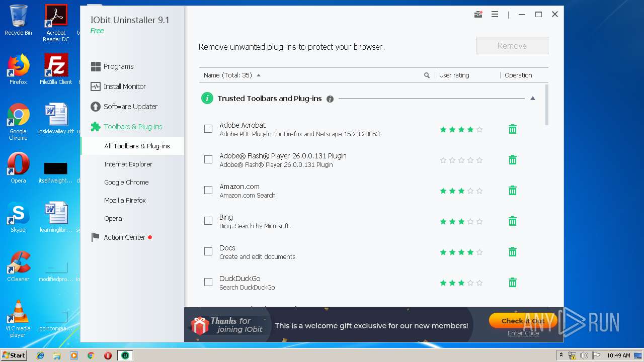This screenshot has height=362, width=644.
Task: Launch Skype from desktop
Action: [x=18, y=217]
